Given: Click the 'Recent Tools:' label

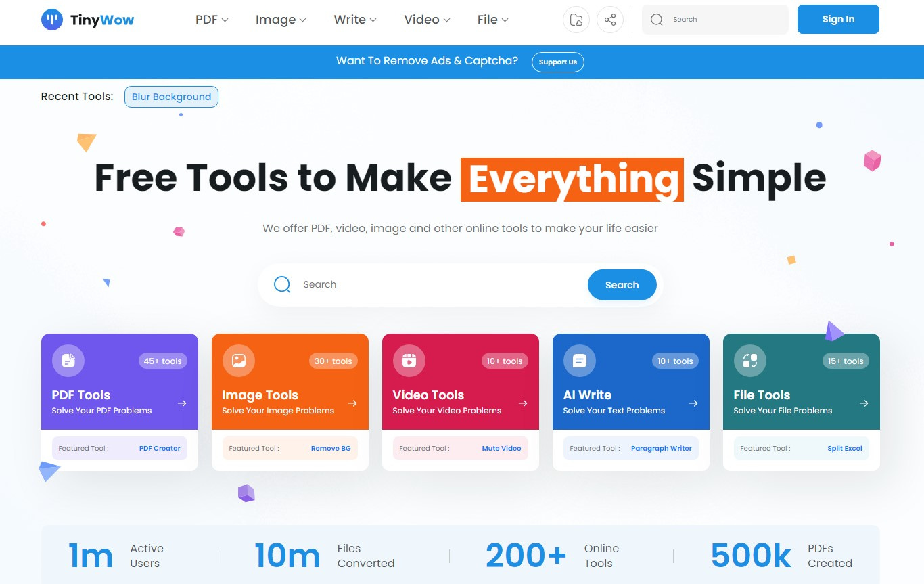Looking at the screenshot, I should coord(77,97).
